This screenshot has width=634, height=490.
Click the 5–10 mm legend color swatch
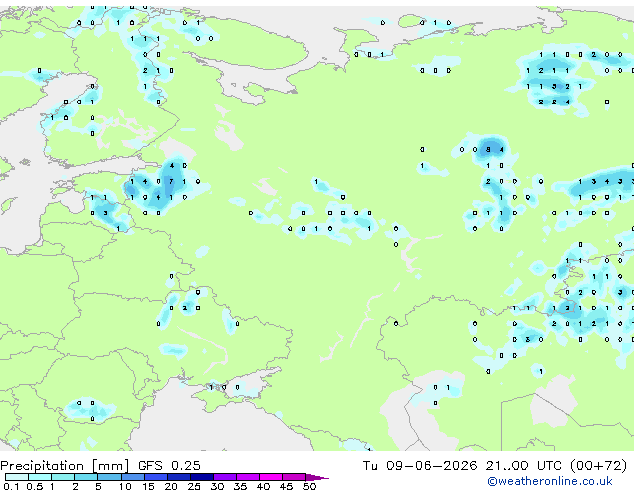(x=109, y=477)
